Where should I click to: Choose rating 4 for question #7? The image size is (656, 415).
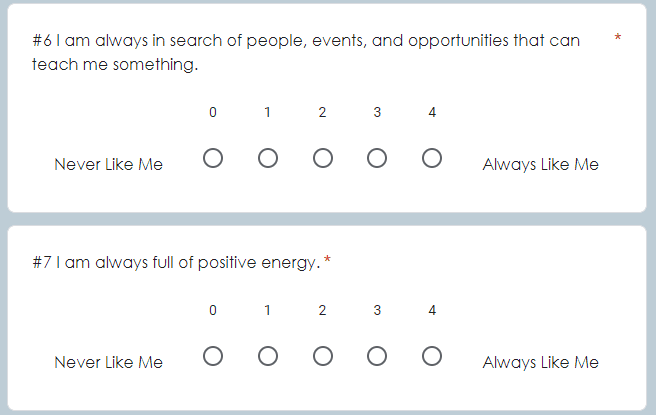[x=432, y=356]
